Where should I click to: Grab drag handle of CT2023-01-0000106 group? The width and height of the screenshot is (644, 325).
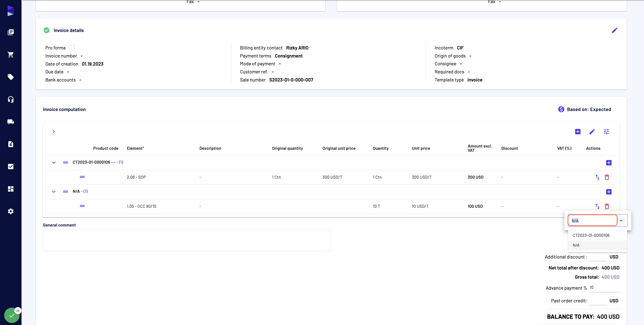pyautogui.click(x=66, y=162)
